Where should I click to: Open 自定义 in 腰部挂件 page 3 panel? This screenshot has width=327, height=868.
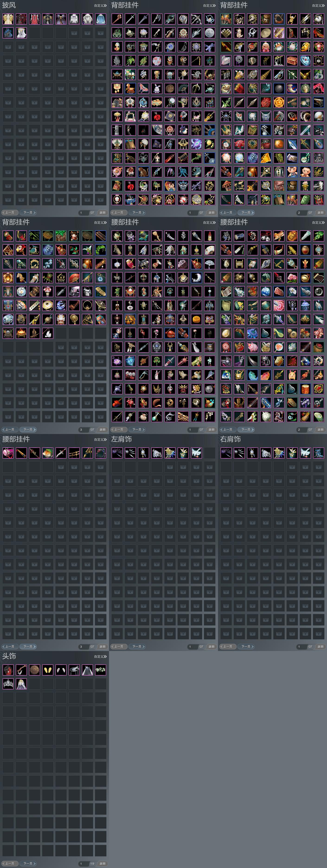[100, 439]
